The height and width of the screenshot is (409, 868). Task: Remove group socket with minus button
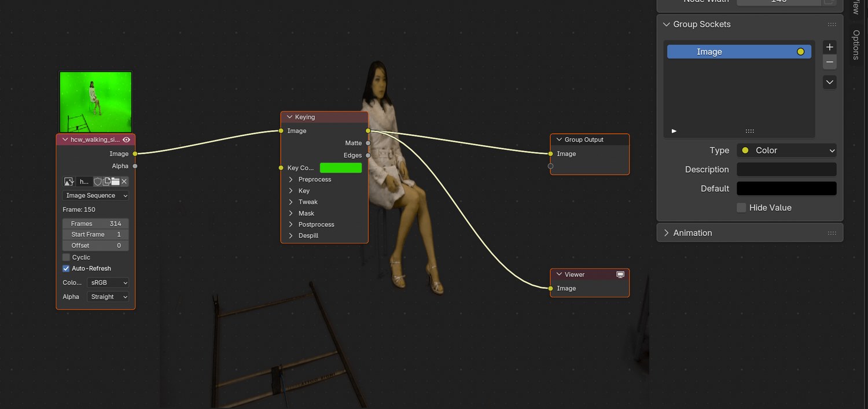coord(830,62)
